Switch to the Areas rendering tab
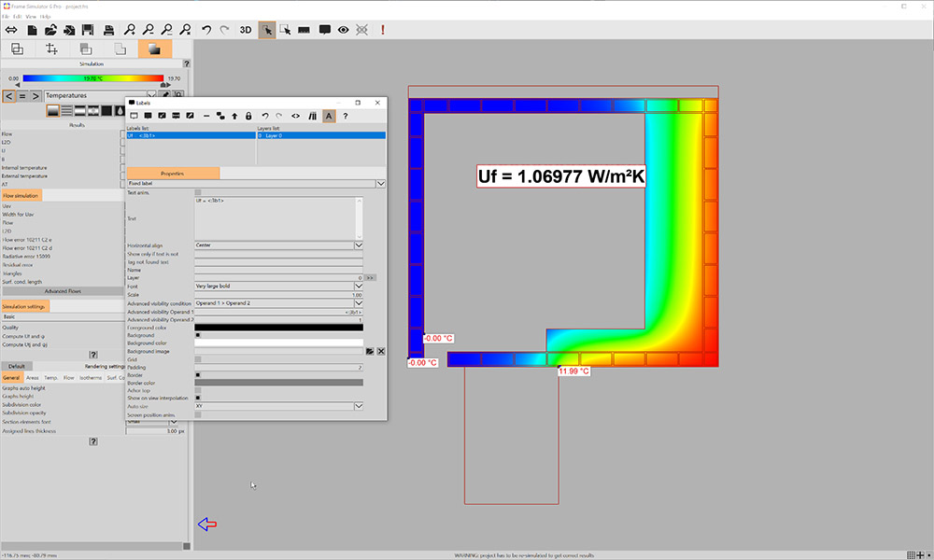Viewport: 934px width, 560px height. (32, 378)
